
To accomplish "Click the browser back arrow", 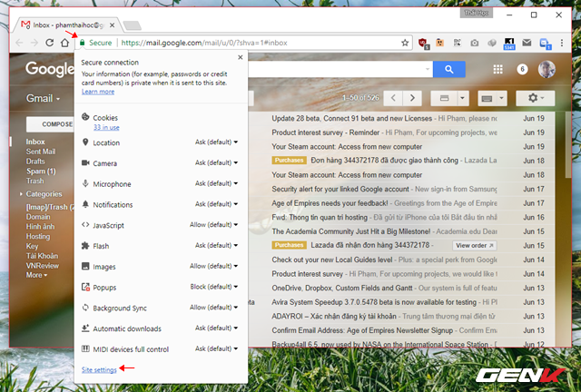I will pos(19,43).
